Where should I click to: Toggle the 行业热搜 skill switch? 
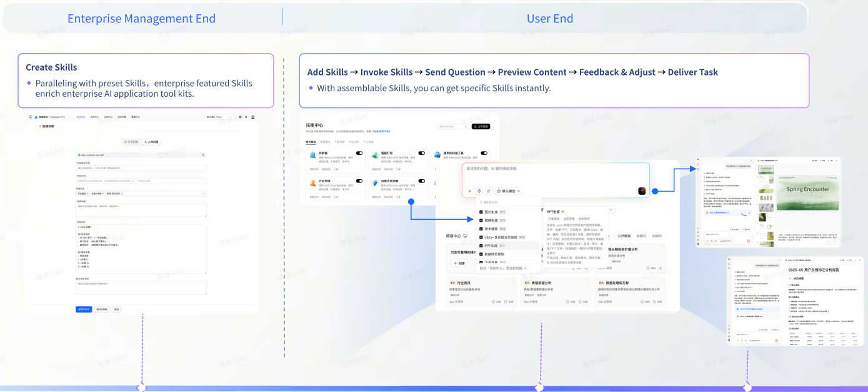(359, 180)
